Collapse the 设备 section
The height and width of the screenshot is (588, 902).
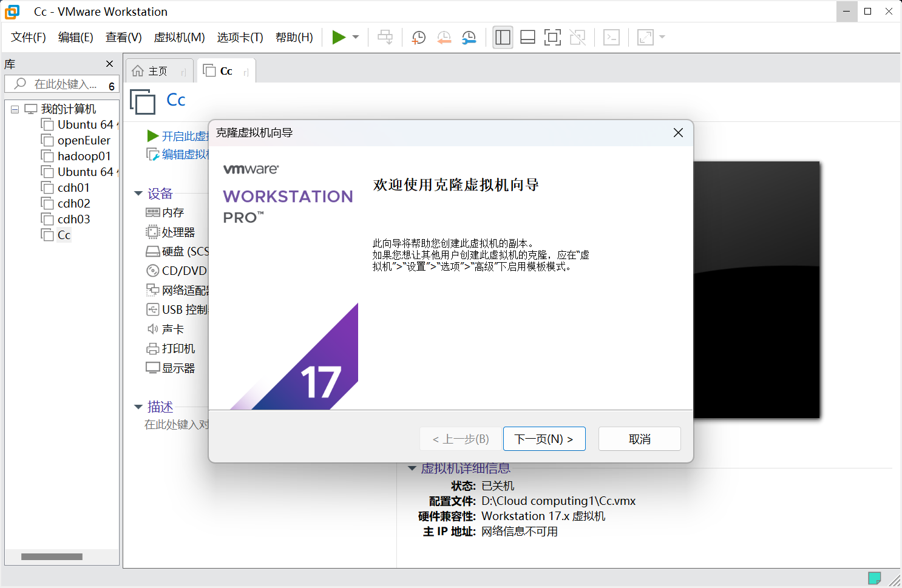[x=138, y=194]
